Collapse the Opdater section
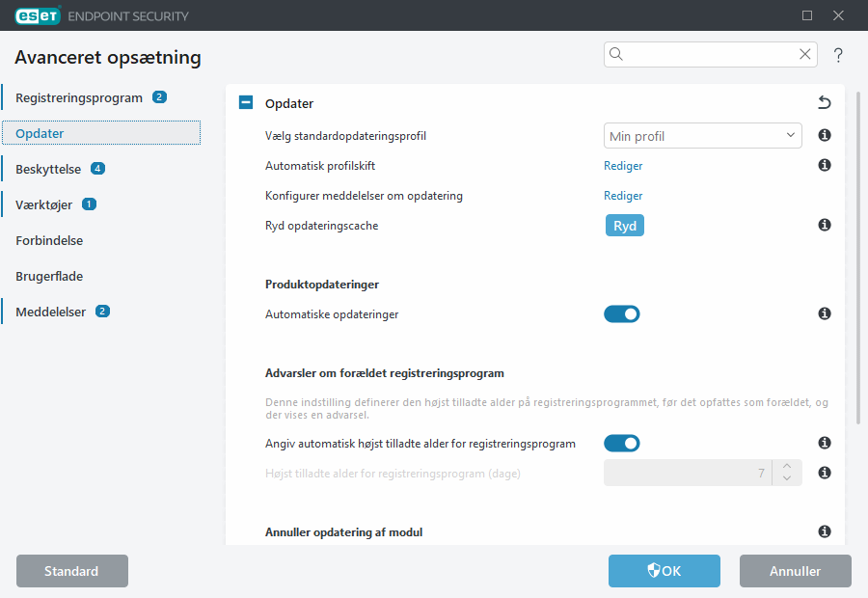This screenshot has width=868, height=598. [245, 102]
